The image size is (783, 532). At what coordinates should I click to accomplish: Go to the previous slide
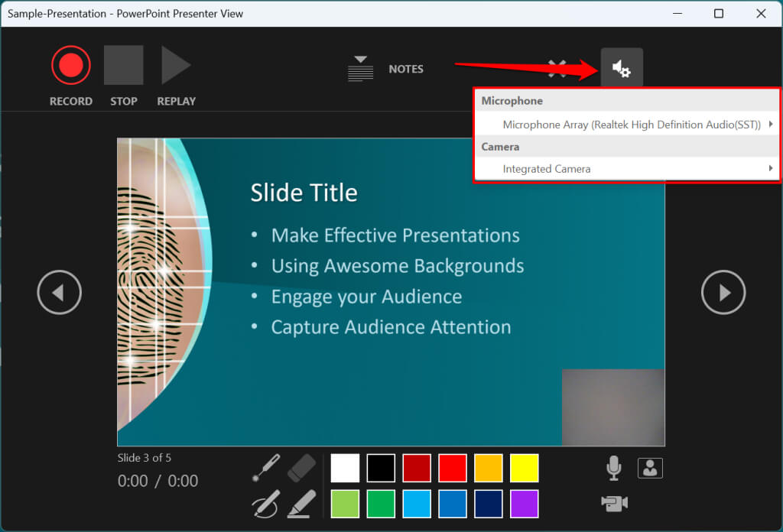pyautogui.click(x=60, y=292)
